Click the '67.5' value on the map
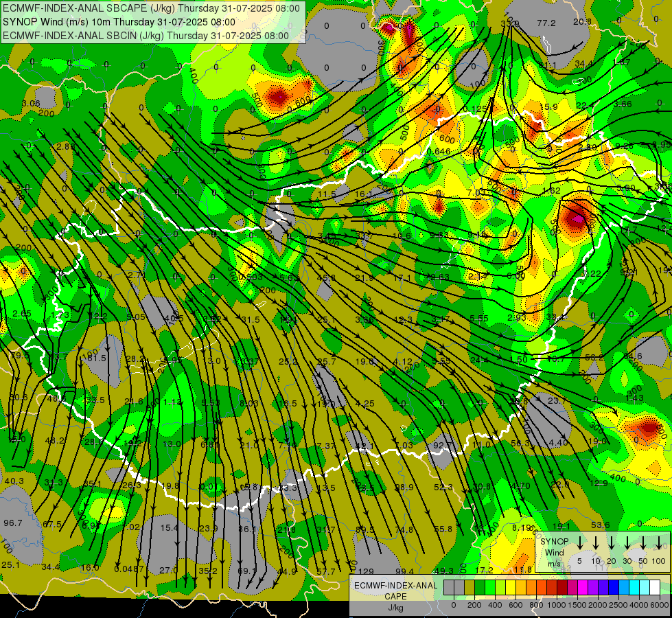 [x=52, y=525]
